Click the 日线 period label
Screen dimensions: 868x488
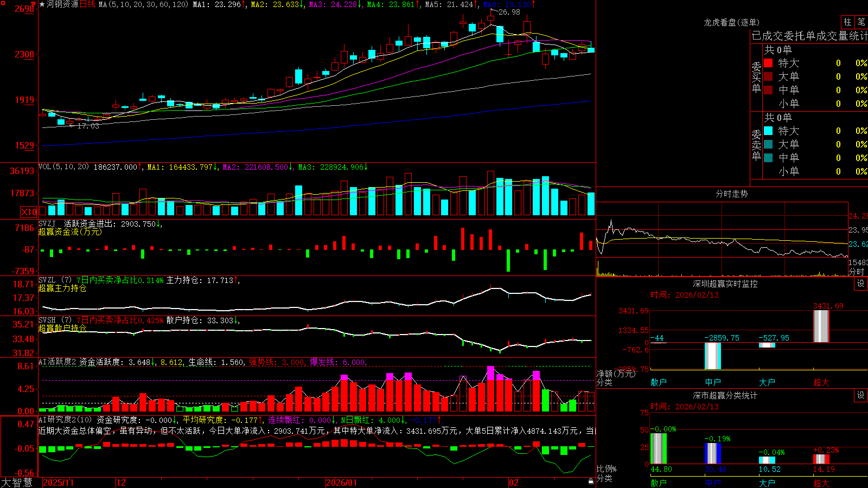pos(87,4)
